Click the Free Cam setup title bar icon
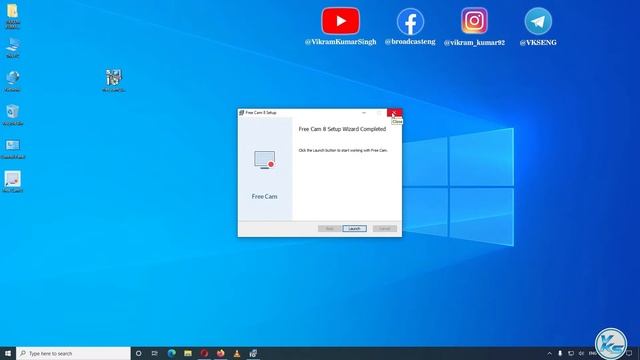 [x=241, y=113]
